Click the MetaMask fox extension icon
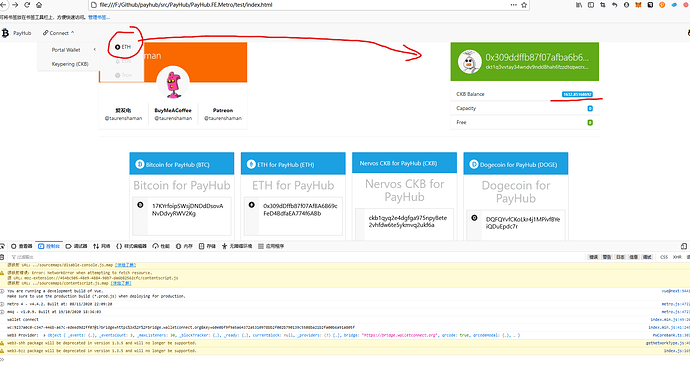690x366 pixels. (638, 5)
